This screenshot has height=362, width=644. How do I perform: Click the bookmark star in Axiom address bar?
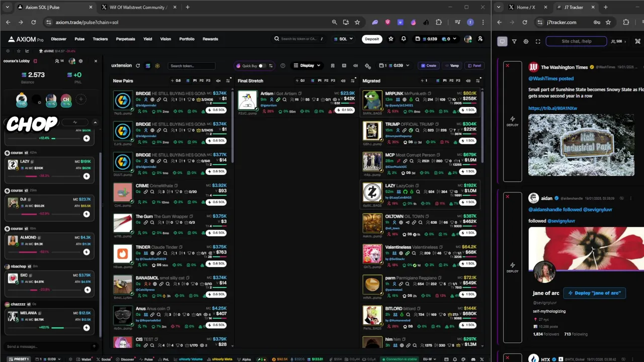click(357, 22)
